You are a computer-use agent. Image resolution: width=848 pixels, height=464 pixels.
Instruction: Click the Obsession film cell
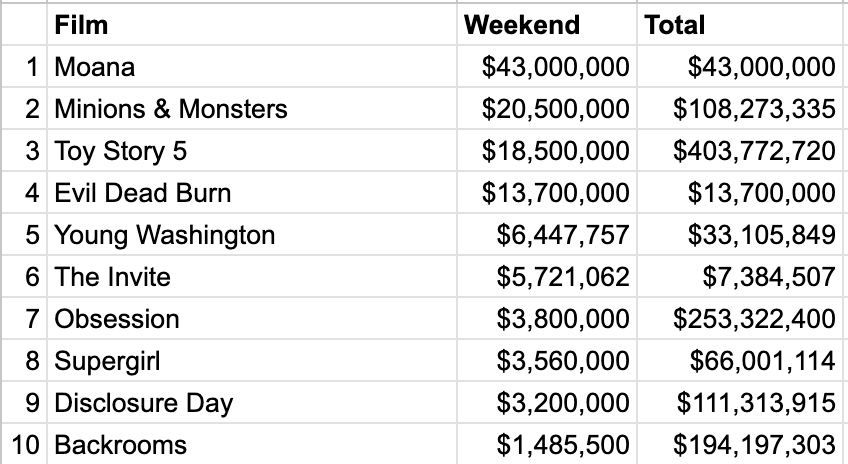[x=252, y=319]
